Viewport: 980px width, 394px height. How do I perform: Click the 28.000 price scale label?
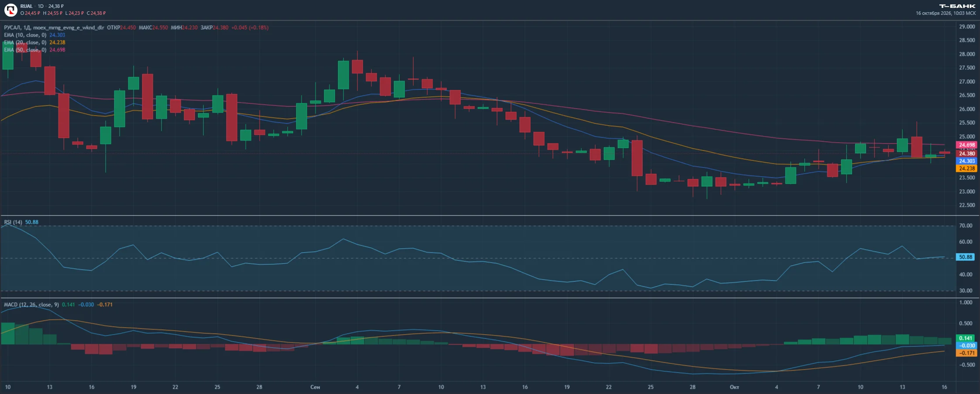pos(967,54)
